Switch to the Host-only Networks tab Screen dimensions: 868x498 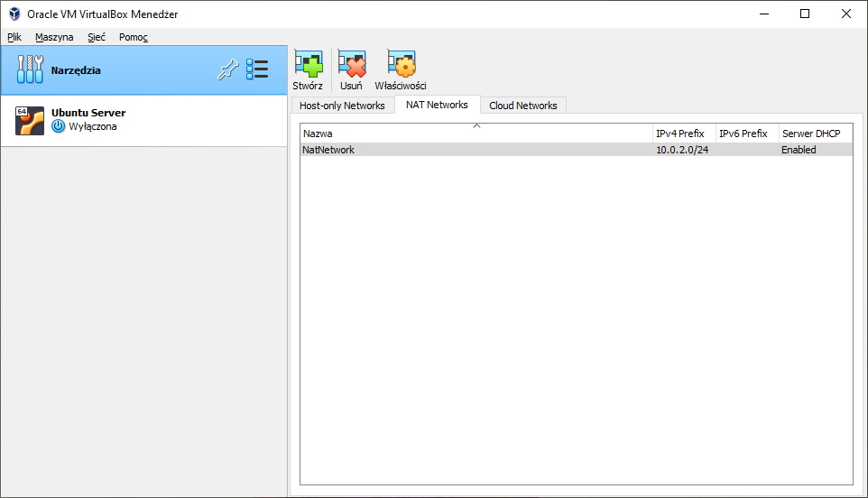point(342,106)
